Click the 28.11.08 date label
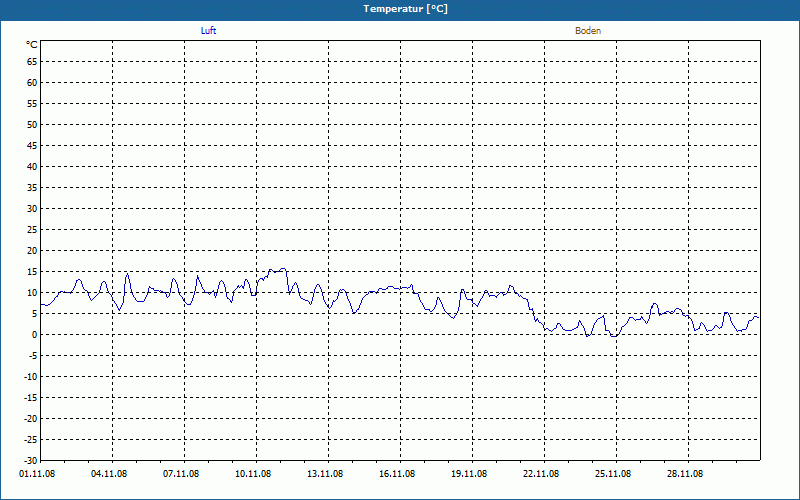800x500 pixels. pyautogui.click(x=685, y=474)
